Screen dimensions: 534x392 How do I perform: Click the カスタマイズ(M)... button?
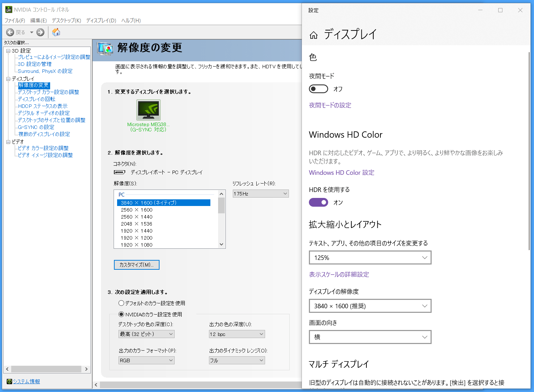click(137, 265)
